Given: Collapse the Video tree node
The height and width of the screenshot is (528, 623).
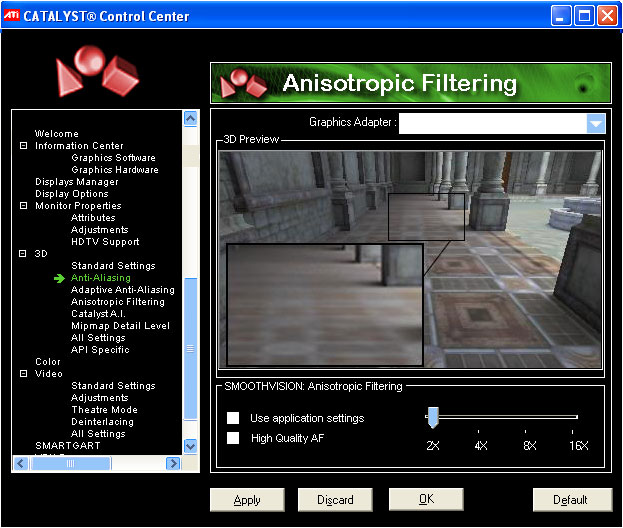Looking at the screenshot, I should click(x=23, y=374).
